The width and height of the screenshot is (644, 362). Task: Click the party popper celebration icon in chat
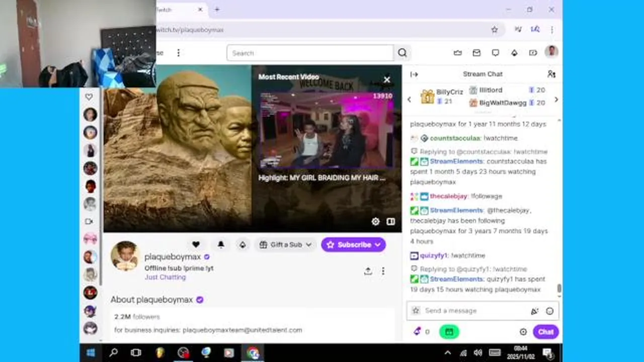pyautogui.click(x=534, y=311)
